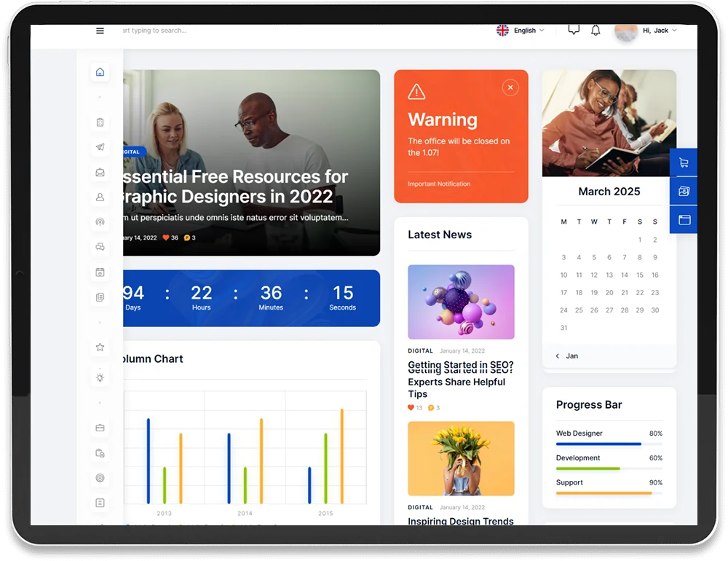
Task: Go to the home icon in the sidebar
Action: (100, 71)
